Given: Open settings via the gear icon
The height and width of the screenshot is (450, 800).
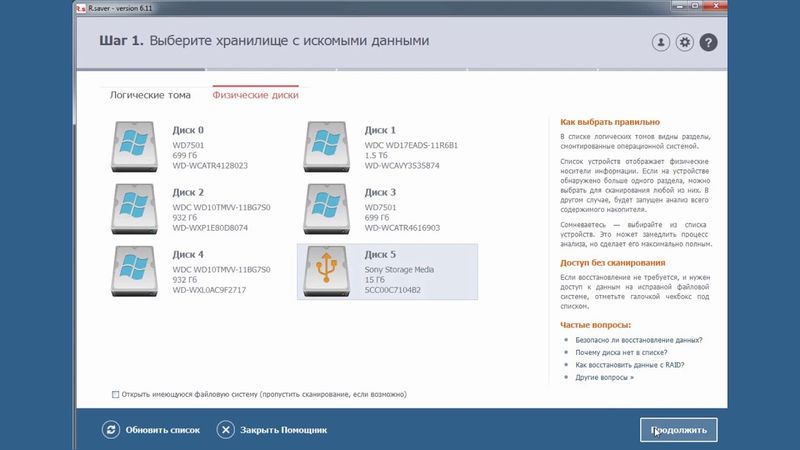Looking at the screenshot, I should click(x=685, y=42).
